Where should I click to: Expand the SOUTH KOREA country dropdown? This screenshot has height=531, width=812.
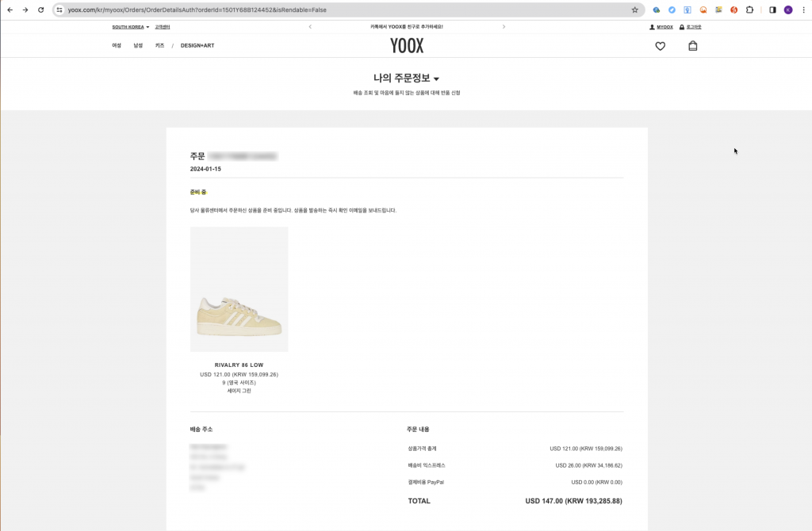tap(131, 27)
